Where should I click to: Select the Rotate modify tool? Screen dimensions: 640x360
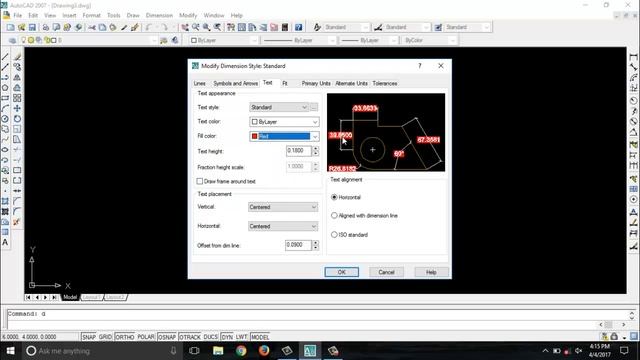pyautogui.click(x=17, y=119)
